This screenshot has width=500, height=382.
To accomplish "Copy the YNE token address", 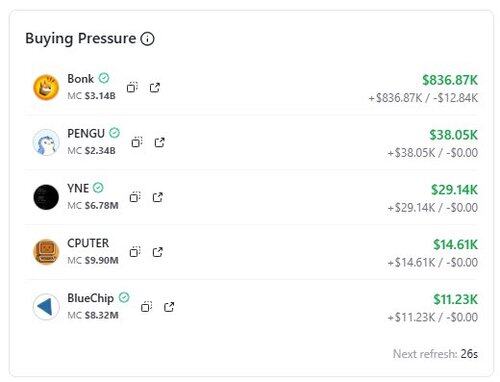I will [135, 197].
